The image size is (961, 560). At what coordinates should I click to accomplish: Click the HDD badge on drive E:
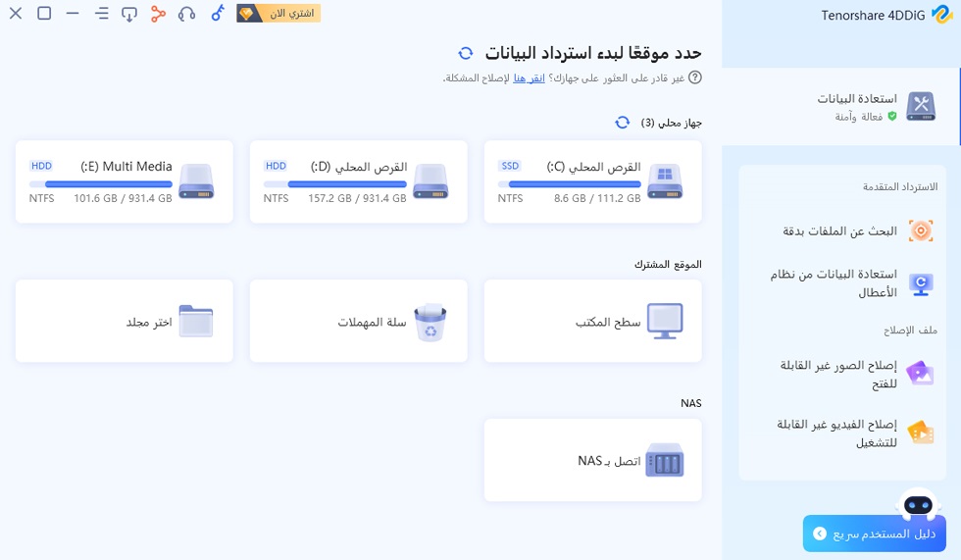pyautogui.click(x=41, y=166)
